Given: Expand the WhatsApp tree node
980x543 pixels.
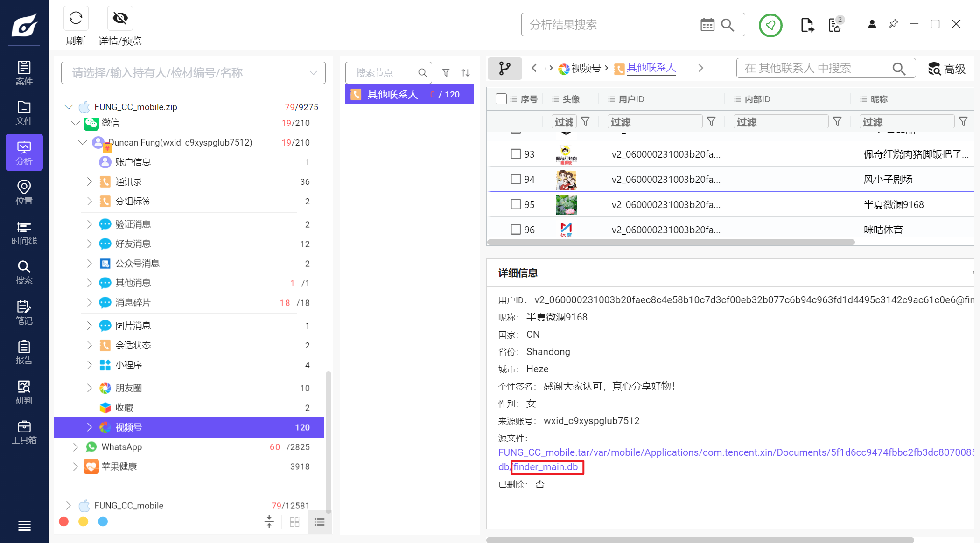Looking at the screenshot, I should click(75, 447).
